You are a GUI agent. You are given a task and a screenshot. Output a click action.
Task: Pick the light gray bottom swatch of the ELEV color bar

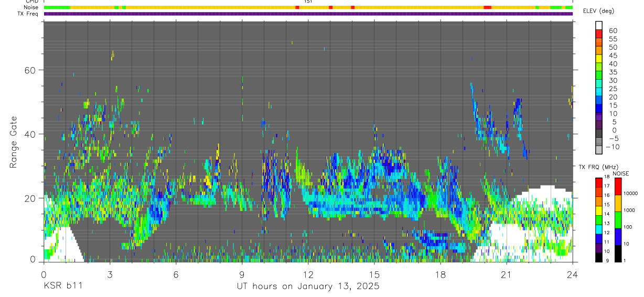pos(599,151)
